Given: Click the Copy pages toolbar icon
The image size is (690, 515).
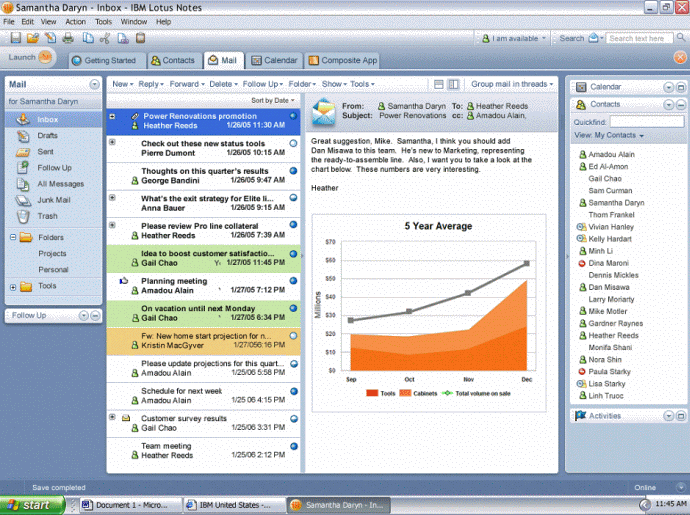Looking at the screenshot, I should tap(88, 38).
